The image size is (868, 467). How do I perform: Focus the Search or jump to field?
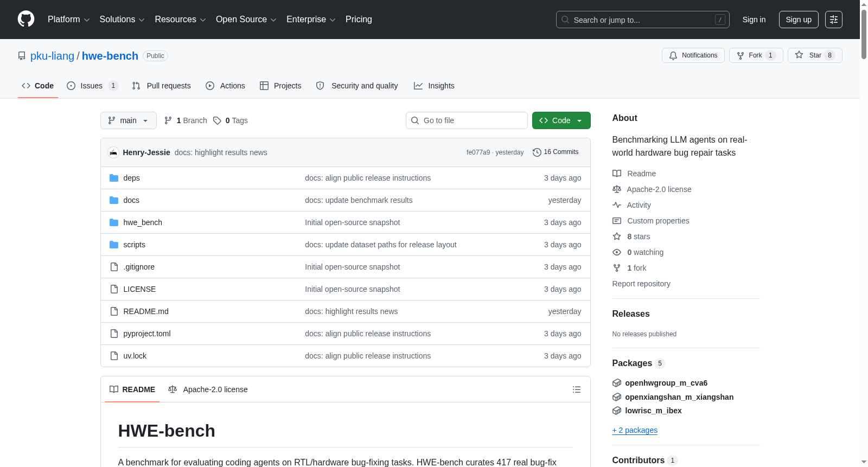click(642, 20)
